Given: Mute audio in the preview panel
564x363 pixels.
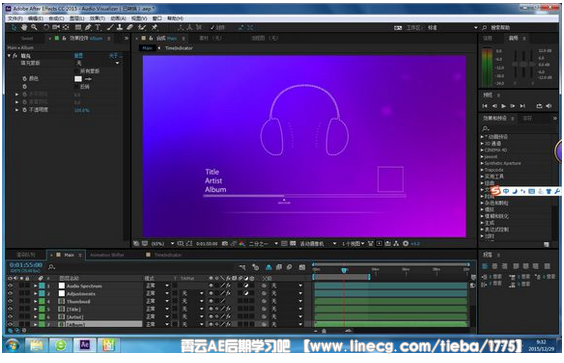Looking at the screenshot, I should (549, 106).
